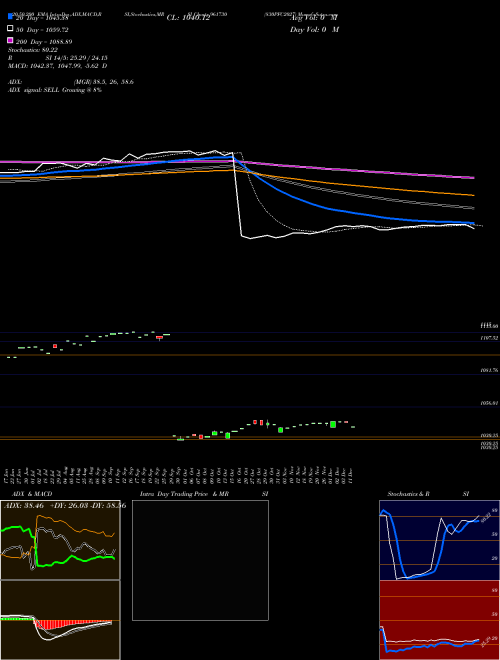Click the white 50 Day legend swatch
The image size is (500, 660).
tap(10, 28)
